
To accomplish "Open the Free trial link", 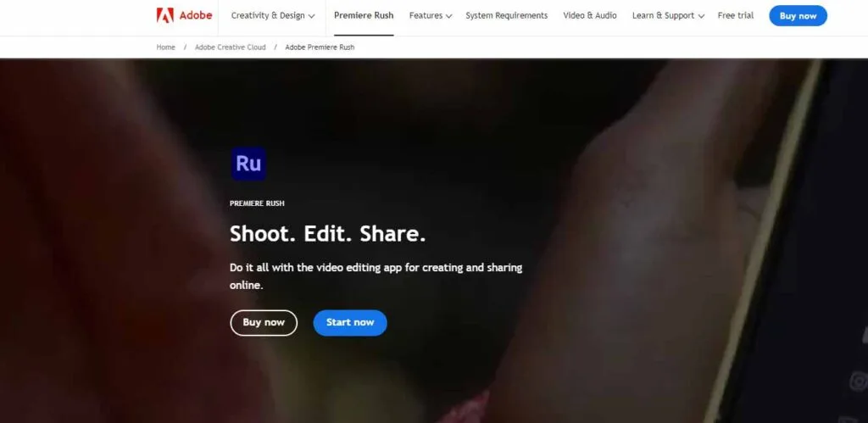I will [x=735, y=15].
